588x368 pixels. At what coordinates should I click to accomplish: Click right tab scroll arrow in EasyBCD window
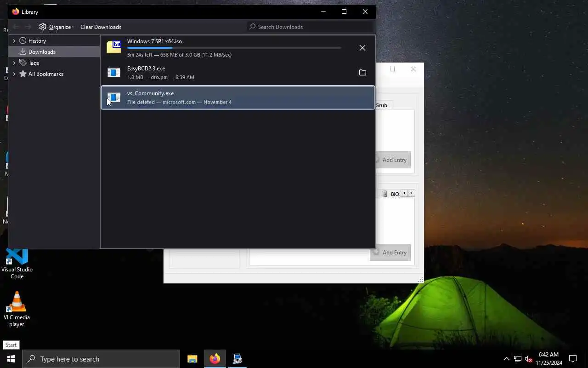412,193
